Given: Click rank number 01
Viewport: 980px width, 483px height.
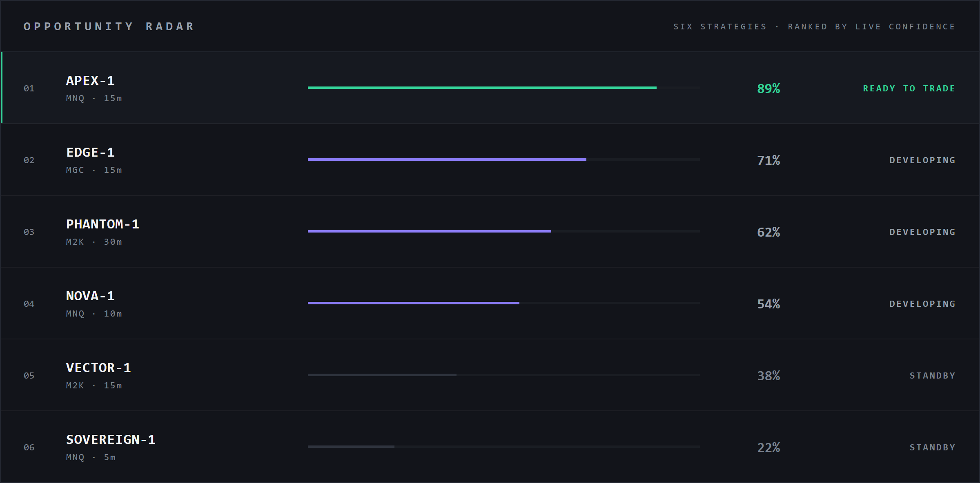Looking at the screenshot, I should 29,89.
